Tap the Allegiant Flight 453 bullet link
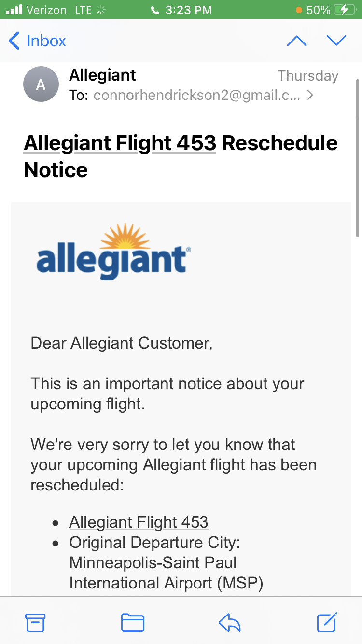The width and height of the screenshot is (362, 644). [x=139, y=522]
